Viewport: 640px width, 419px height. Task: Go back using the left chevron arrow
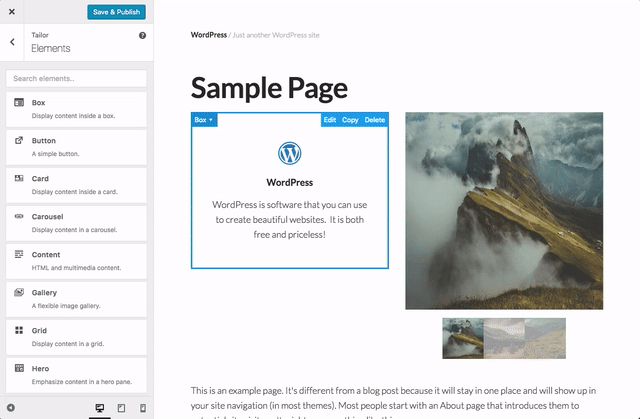(12, 42)
